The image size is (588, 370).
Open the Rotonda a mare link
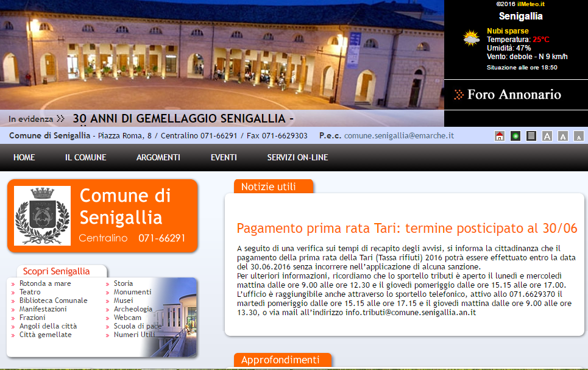(45, 283)
